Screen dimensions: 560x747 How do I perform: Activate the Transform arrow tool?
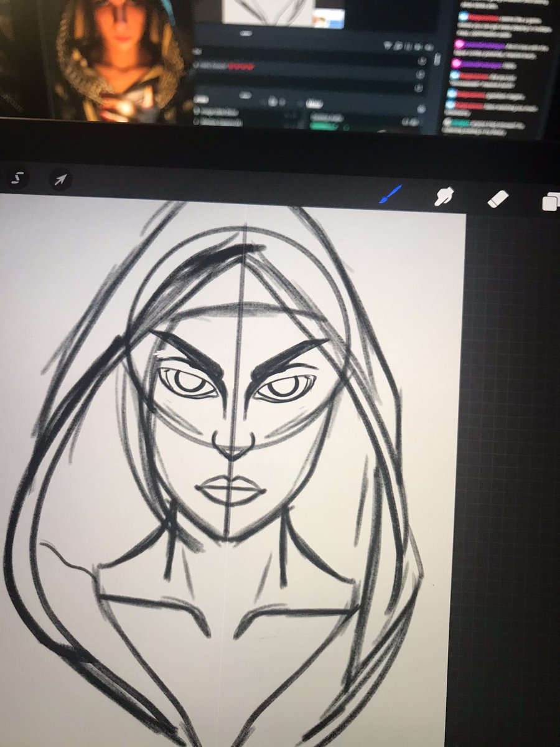(60, 181)
